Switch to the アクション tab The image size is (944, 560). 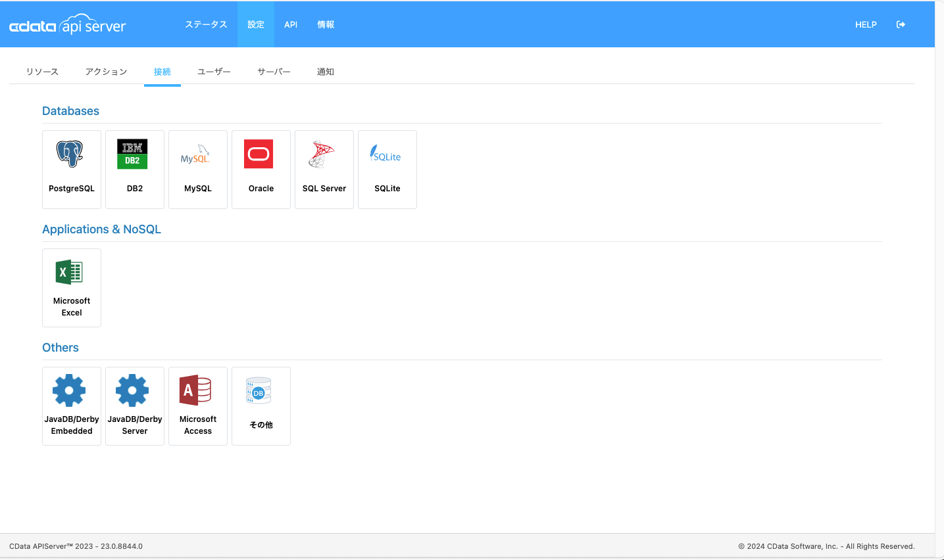pos(106,72)
